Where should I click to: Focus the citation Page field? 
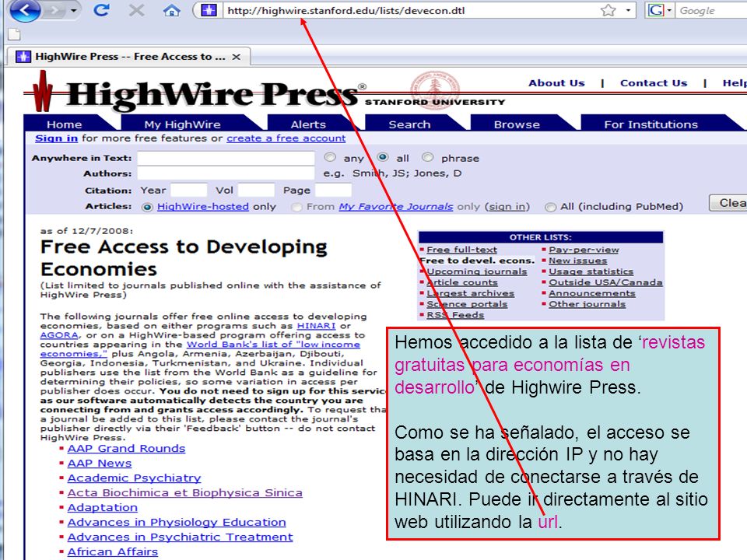tap(334, 190)
